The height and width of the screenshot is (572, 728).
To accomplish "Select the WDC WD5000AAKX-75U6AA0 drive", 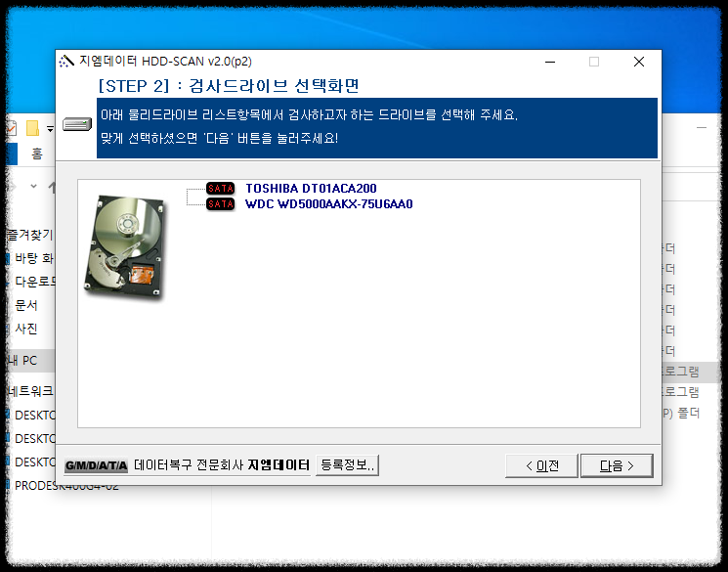I will (x=328, y=204).
